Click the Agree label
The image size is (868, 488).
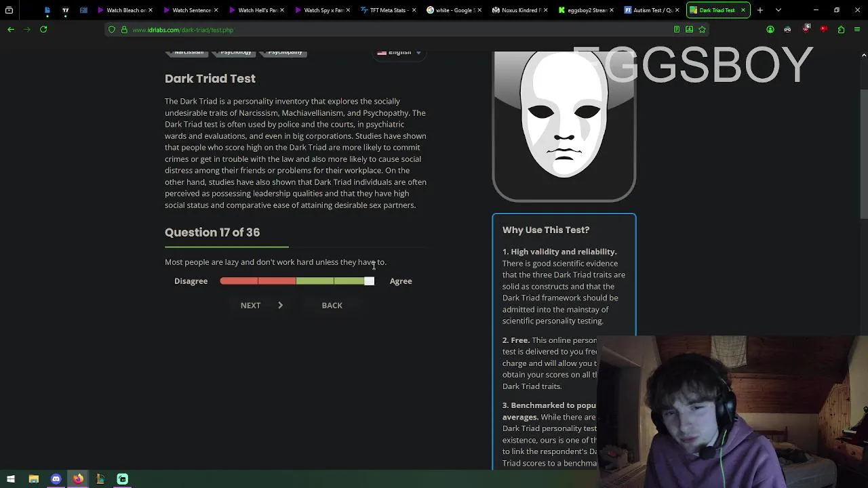(x=401, y=281)
